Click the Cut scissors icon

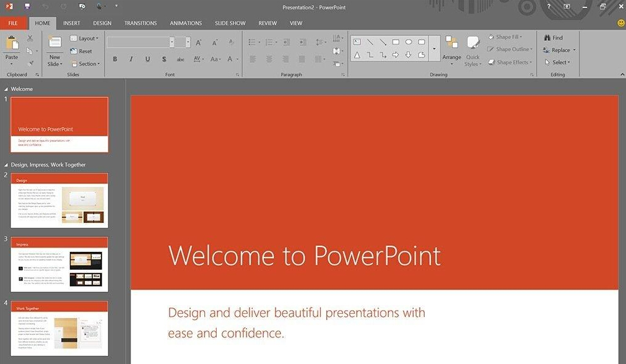coord(30,38)
